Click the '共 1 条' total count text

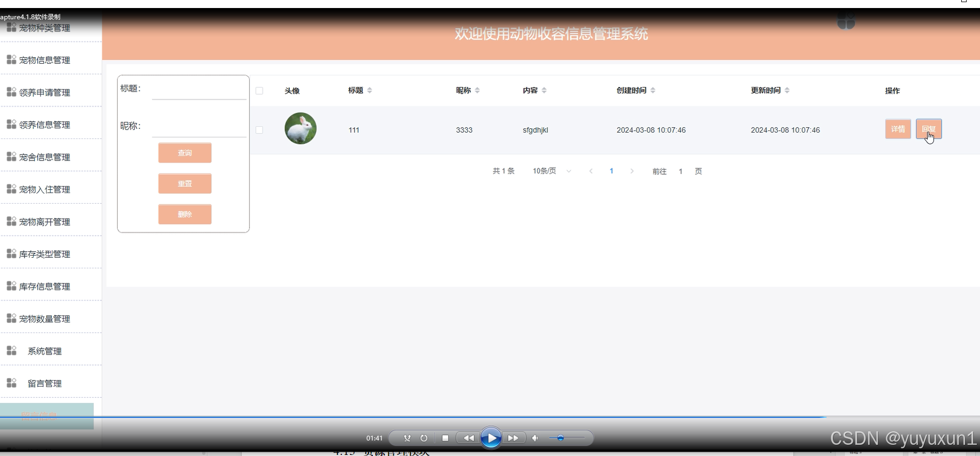(x=503, y=171)
